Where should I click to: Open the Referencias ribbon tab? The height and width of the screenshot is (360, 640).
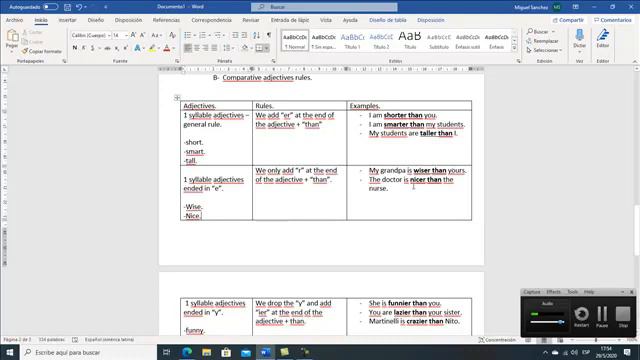[166, 20]
